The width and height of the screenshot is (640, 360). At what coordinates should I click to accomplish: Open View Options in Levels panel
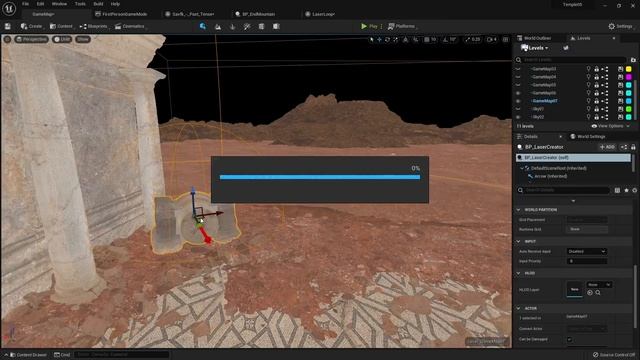(x=611, y=126)
